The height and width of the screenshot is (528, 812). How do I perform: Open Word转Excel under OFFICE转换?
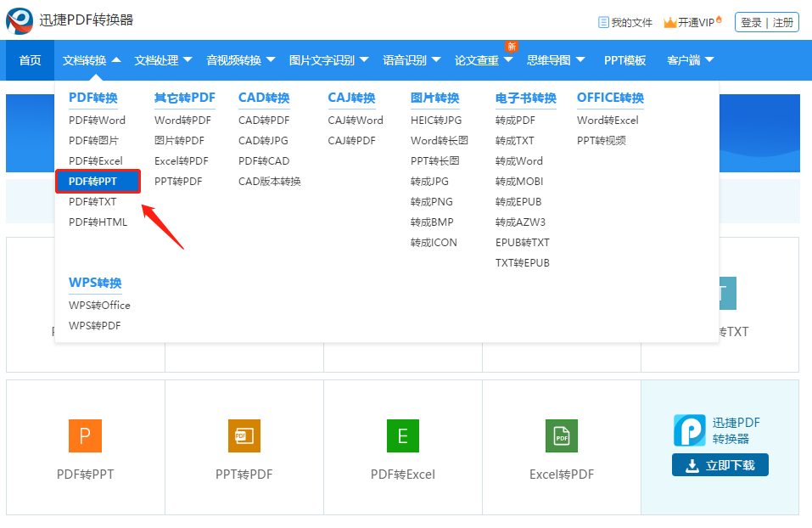click(608, 121)
